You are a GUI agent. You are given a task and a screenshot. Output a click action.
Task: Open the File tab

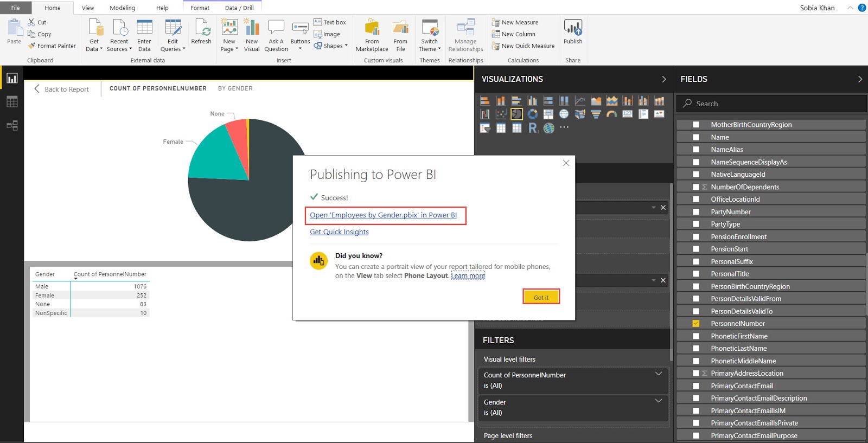[16, 8]
